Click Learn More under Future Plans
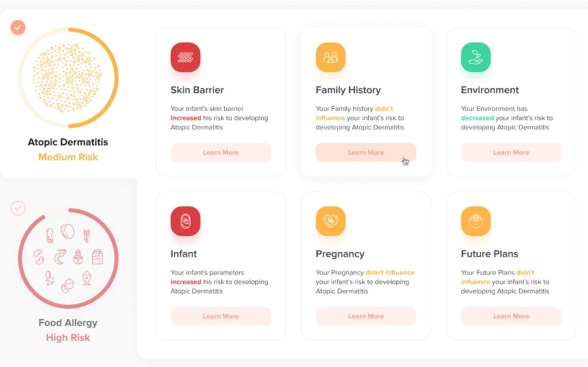The height and width of the screenshot is (367, 588). [511, 316]
